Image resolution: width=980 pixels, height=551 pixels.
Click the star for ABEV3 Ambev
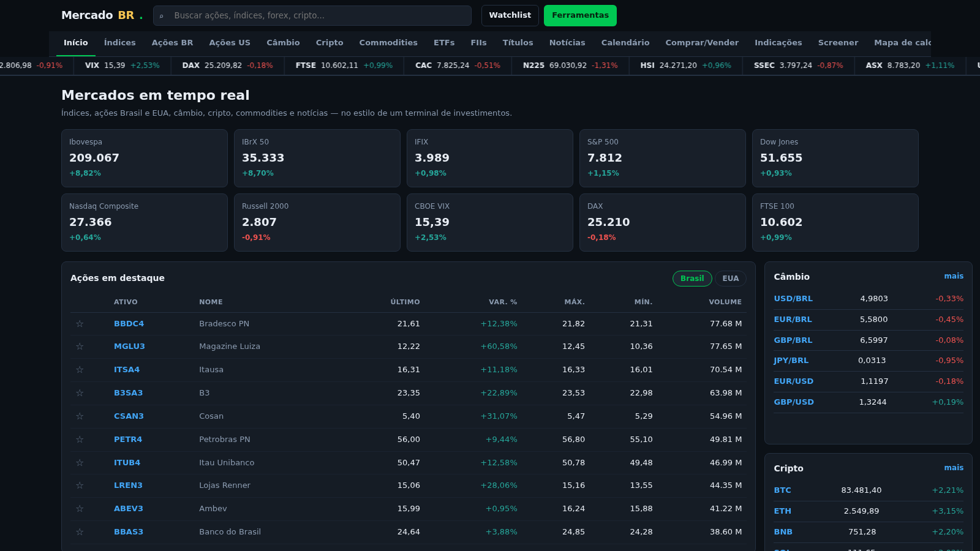80,509
